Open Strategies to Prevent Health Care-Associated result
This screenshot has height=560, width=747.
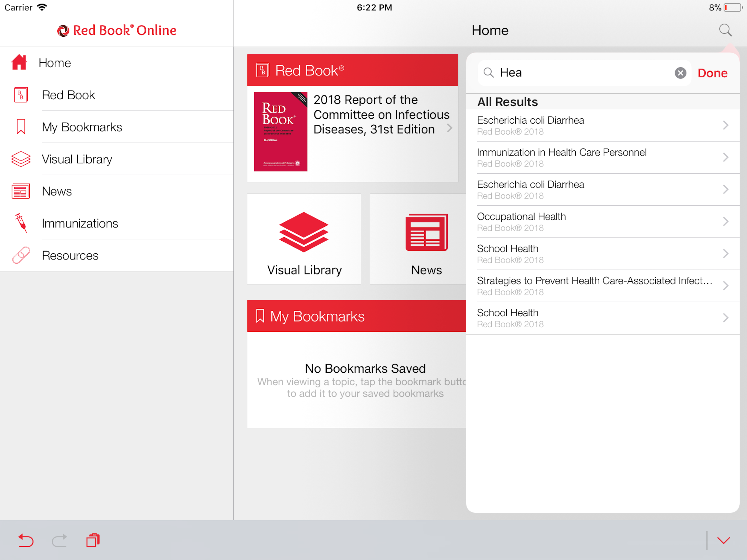[x=594, y=286]
